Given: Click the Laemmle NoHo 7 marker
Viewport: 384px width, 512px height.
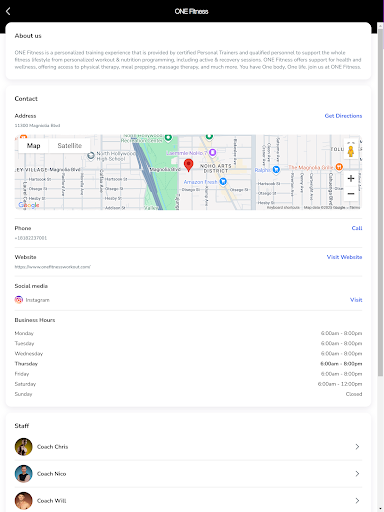Looking at the screenshot, I should pyautogui.click(x=212, y=153).
